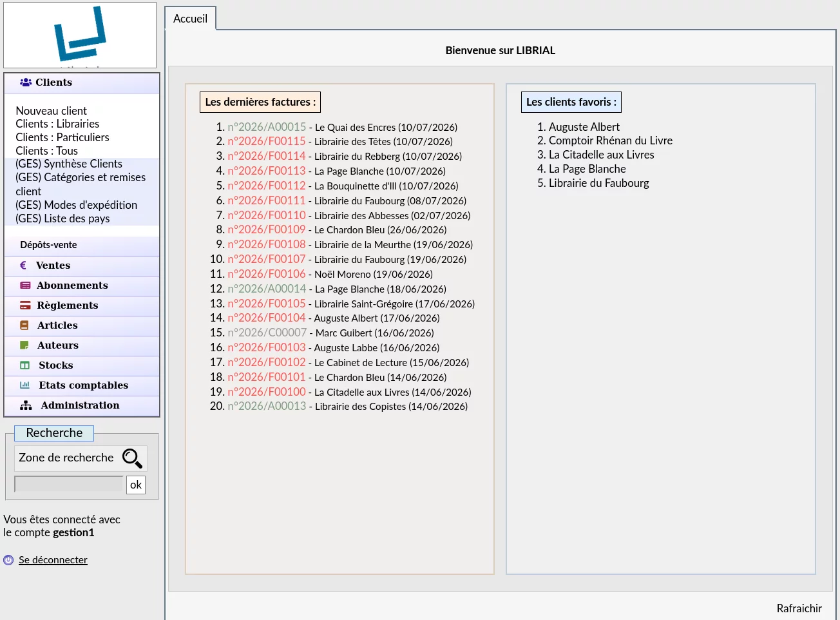Open the Stocks menu section
Screen dimensions: 840x620
click(x=82, y=365)
